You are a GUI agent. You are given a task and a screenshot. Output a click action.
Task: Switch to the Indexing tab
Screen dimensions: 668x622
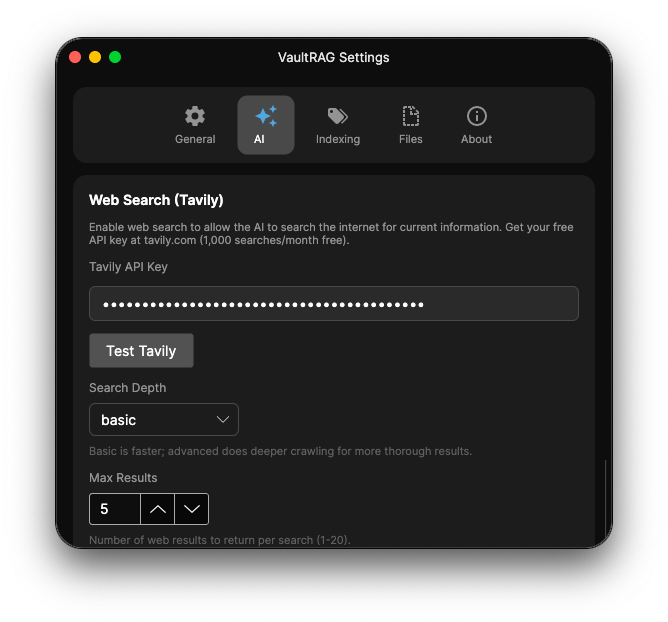click(x=338, y=125)
